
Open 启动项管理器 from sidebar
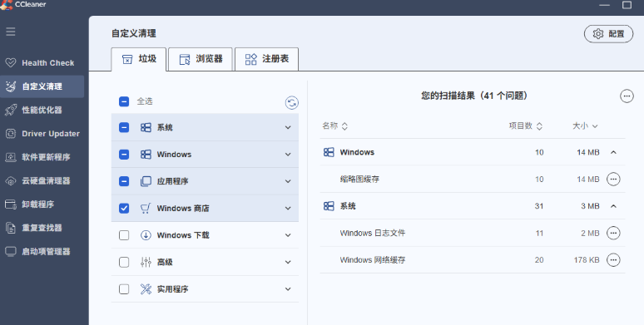coord(42,252)
